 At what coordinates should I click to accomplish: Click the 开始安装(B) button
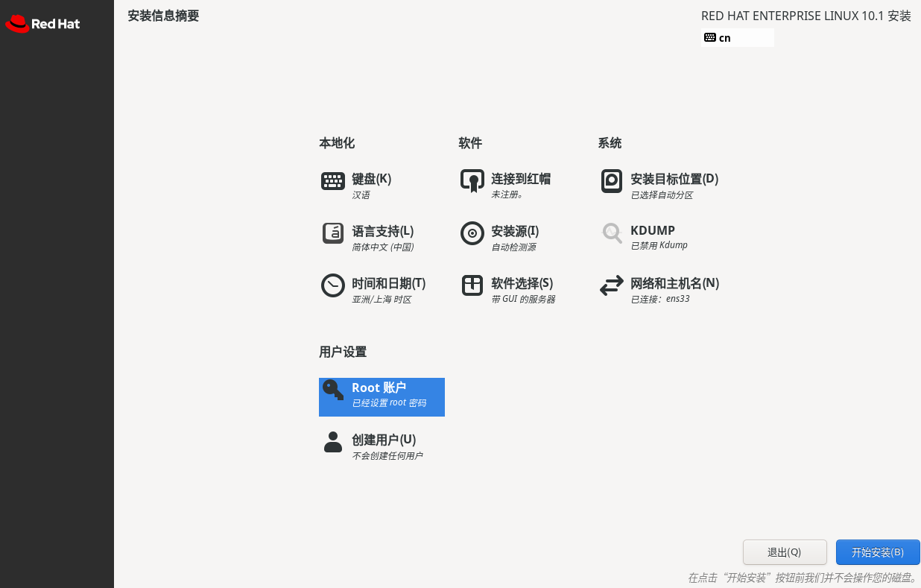pyautogui.click(x=878, y=552)
